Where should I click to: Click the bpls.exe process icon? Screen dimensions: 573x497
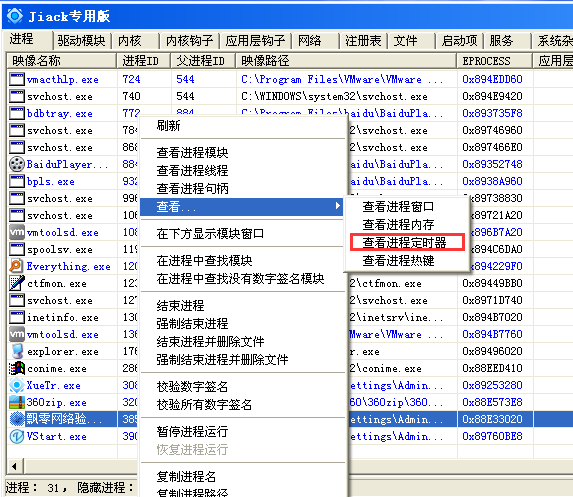[16, 181]
